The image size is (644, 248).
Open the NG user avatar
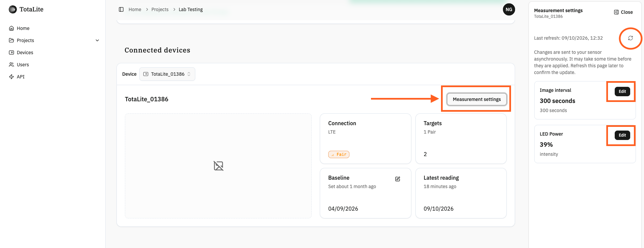pyautogui.click(x=509, y=9)
